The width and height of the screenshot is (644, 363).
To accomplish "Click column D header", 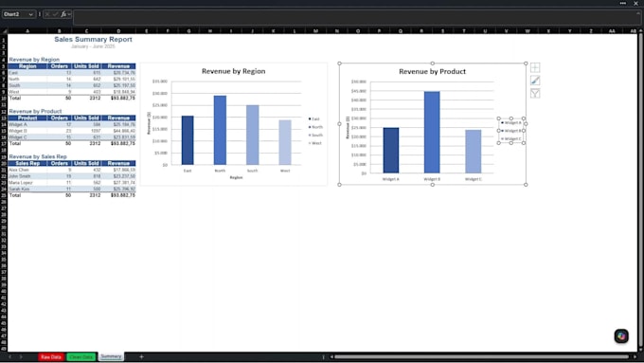I will pos(118,31).
